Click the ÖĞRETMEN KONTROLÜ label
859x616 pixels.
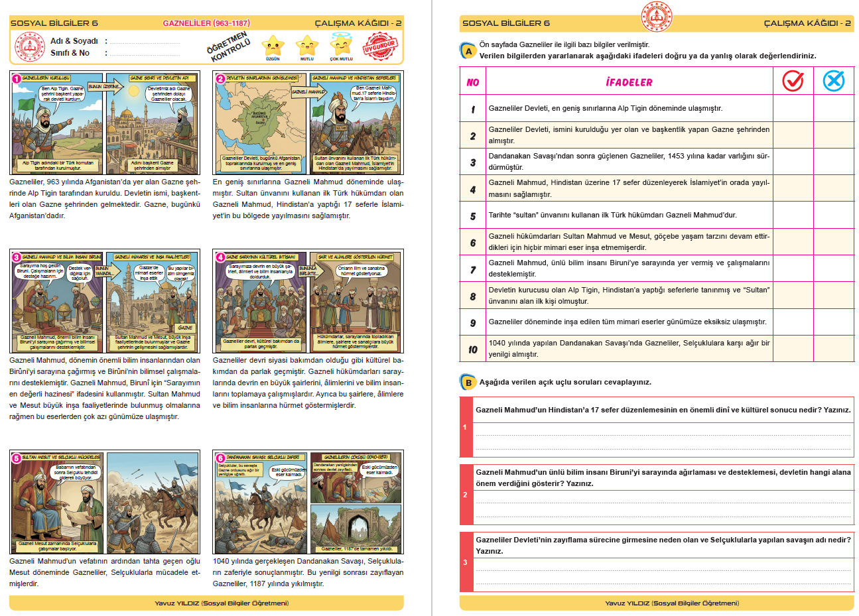click(x=229, y=46)
